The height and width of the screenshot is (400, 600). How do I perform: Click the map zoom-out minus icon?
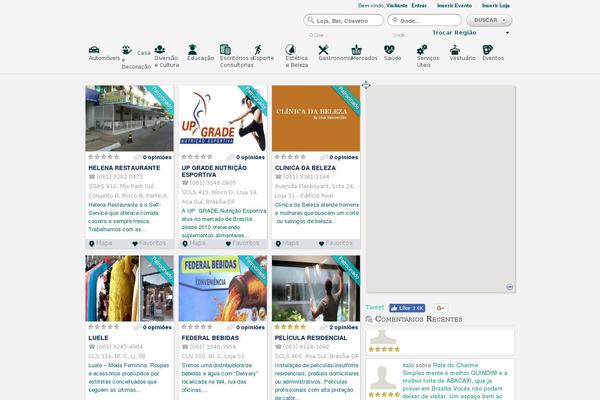(509, 287)
